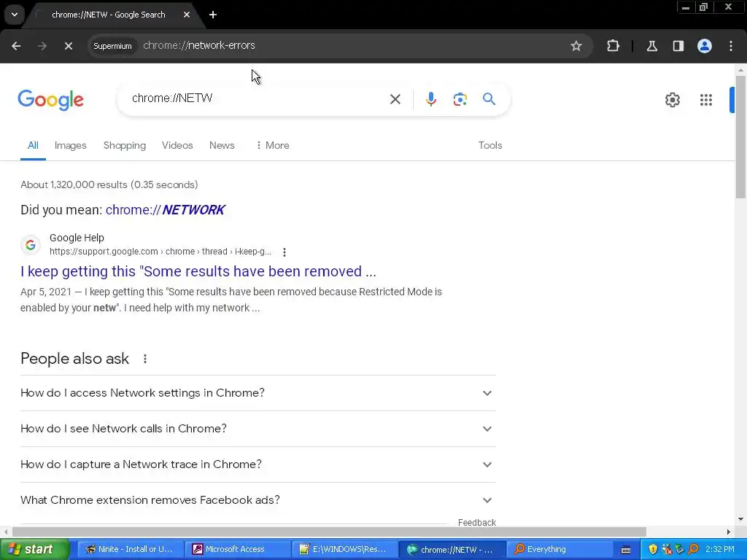
Task: Select the All results tab
Action: click(x=33, y=145)
